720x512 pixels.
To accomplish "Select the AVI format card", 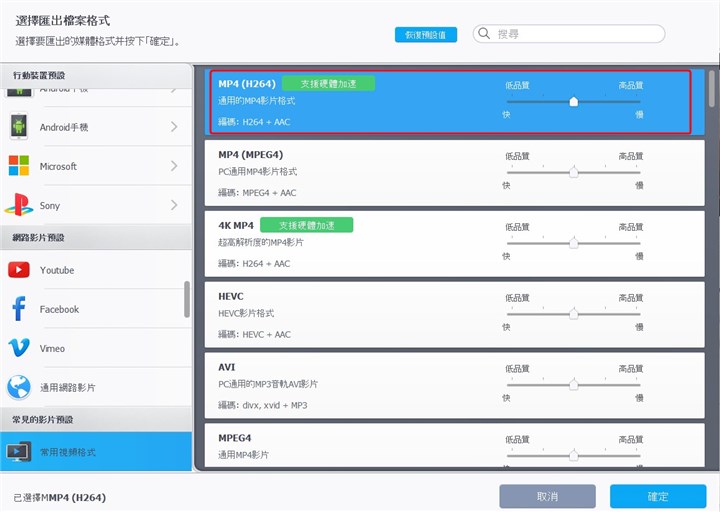I will (455, 385).
